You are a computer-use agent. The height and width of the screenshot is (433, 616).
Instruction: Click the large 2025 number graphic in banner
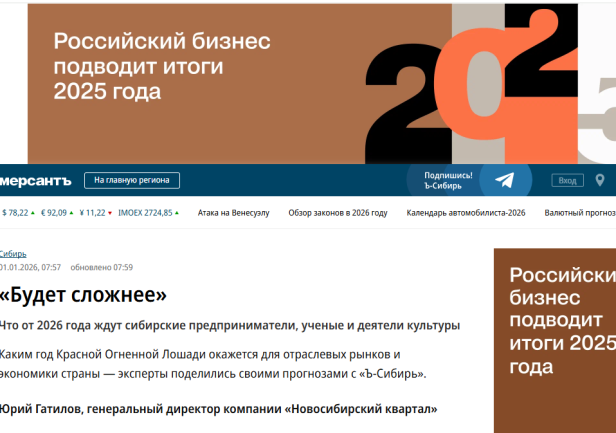pyautogui.click(x=480, y=90)
